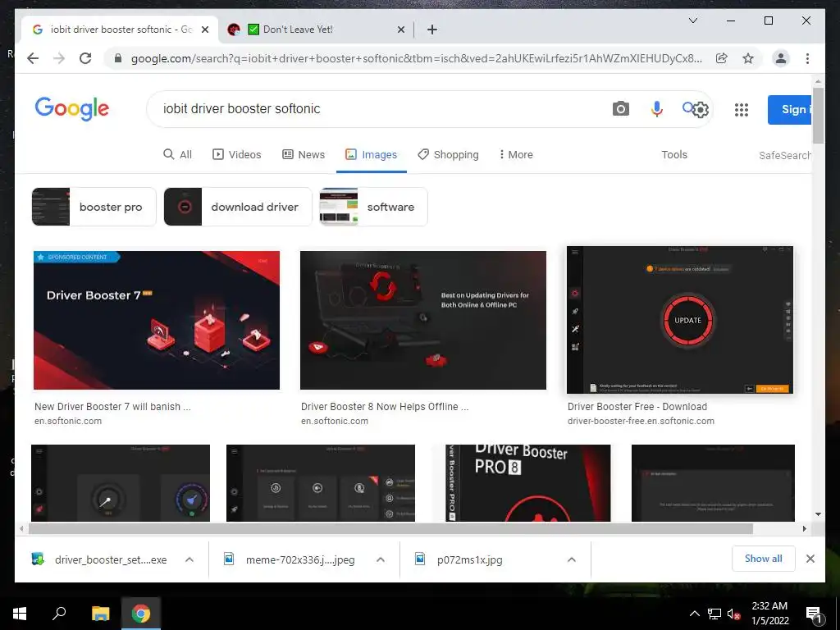Open the 'Best on Updating Drivers' image result
Viewport: 840px width, 630px height.
pyautogui.click(x=423, y=320)
